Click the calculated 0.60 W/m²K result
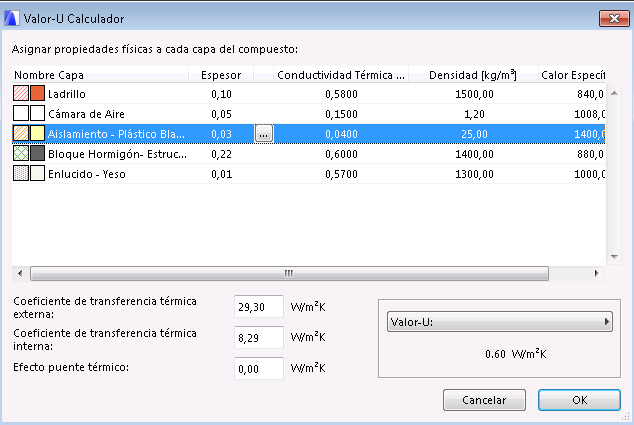 [516, 354]
